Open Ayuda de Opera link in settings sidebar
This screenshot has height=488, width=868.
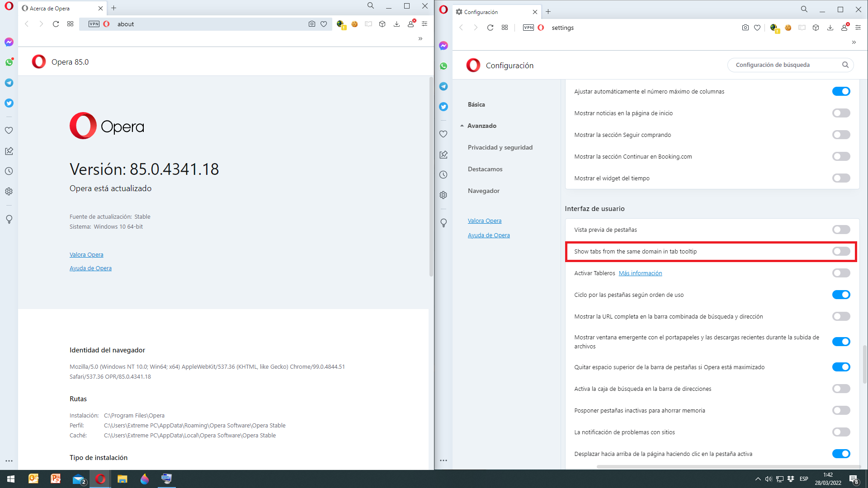click(x=488, y=235)
